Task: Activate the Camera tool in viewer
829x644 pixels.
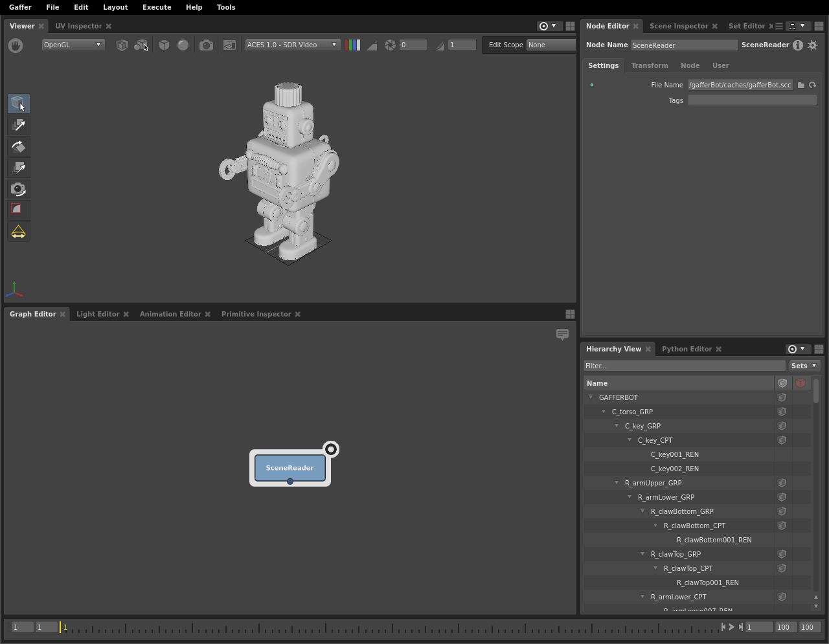Action: pos(19,189)
